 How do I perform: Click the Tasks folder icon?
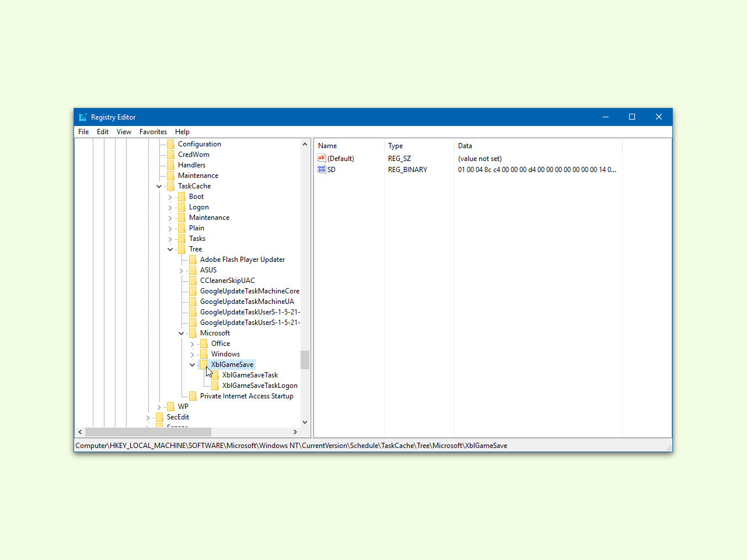[181, 239]
